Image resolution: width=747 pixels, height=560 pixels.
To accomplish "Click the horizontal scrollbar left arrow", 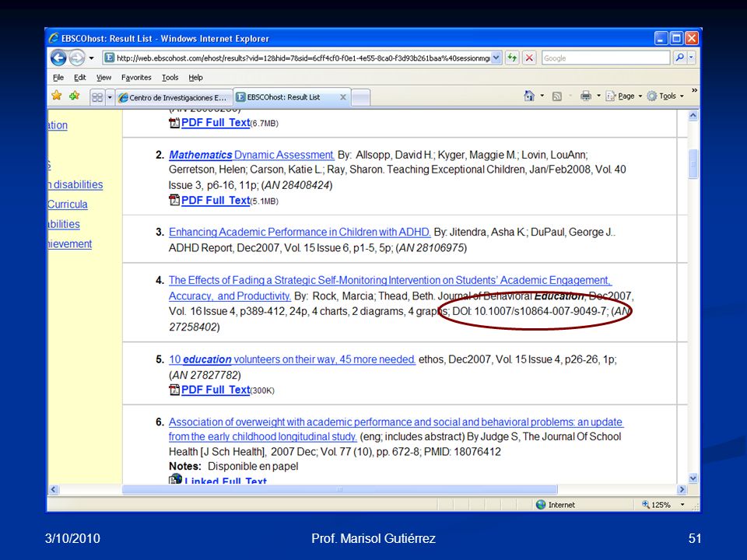I will tap(54, 489).
